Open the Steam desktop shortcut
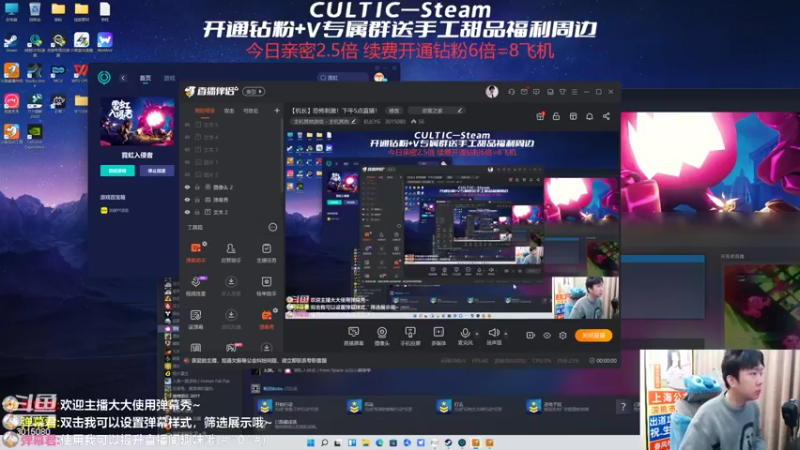Screen dimensions: 800x450 [11, 43]
